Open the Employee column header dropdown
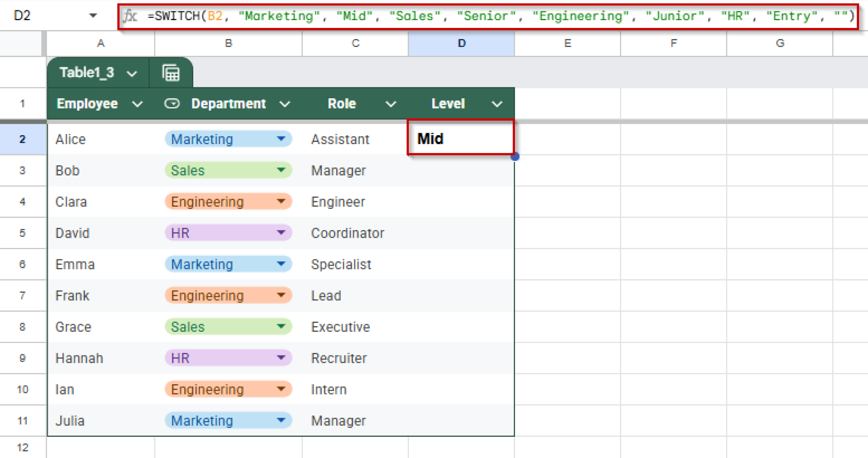The image size is (868, 458). pos(137,103)
